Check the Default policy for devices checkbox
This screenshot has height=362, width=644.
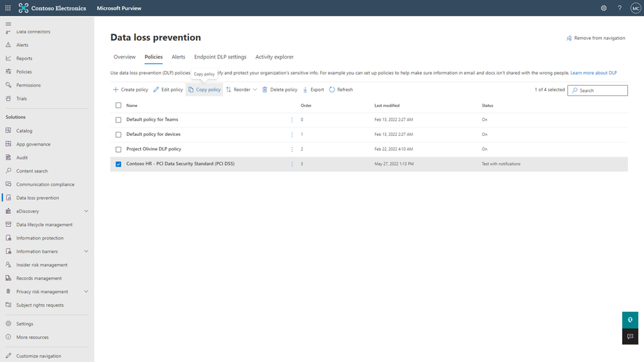[x=118, y=135]
